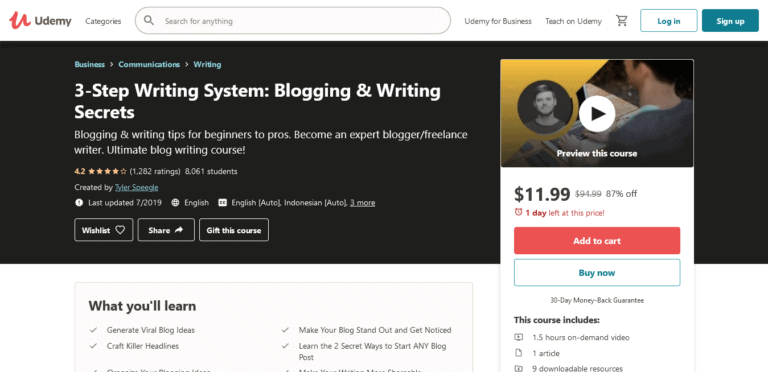The height and width of the screenshot is (372, 768).
Task: Click the star rating icons
Action: [x=107, y=171]
